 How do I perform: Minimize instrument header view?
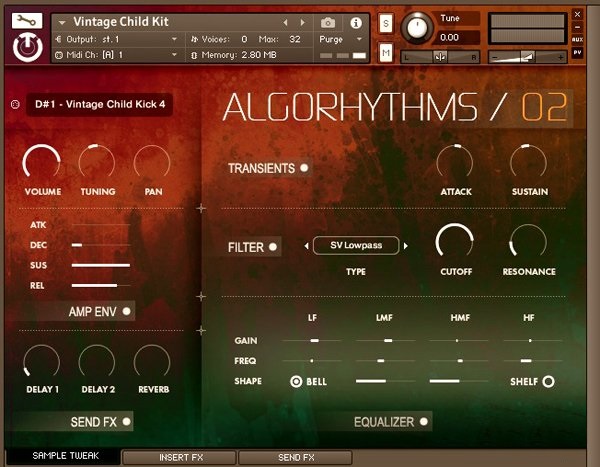[577, 27]
